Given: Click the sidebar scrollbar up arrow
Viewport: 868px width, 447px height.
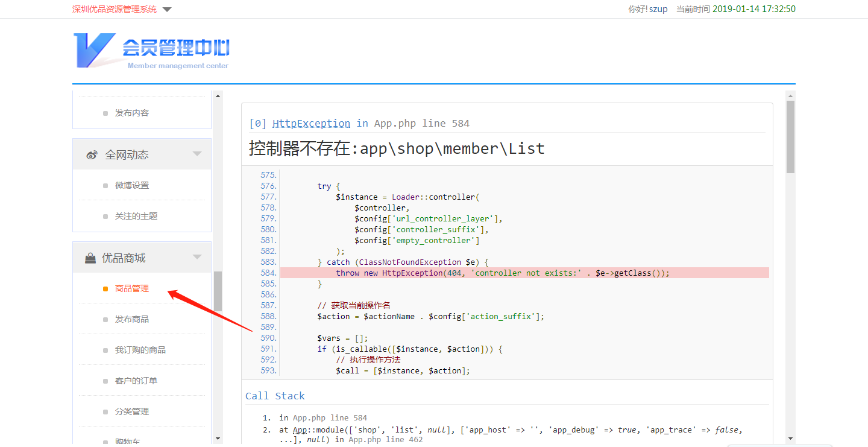Looking at the screenshot, I should pos(218,95).
